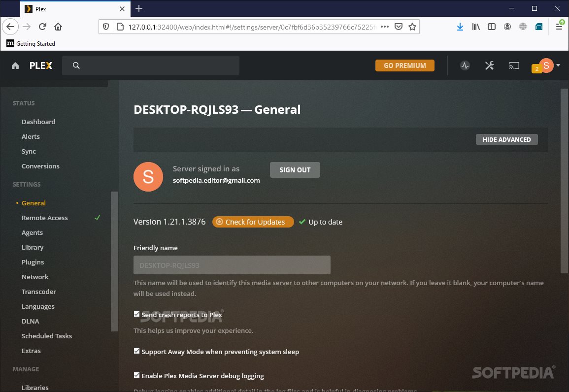Screen dimensions: 569x392
Task: Open Remote Access settings
Action: (45, 218)
